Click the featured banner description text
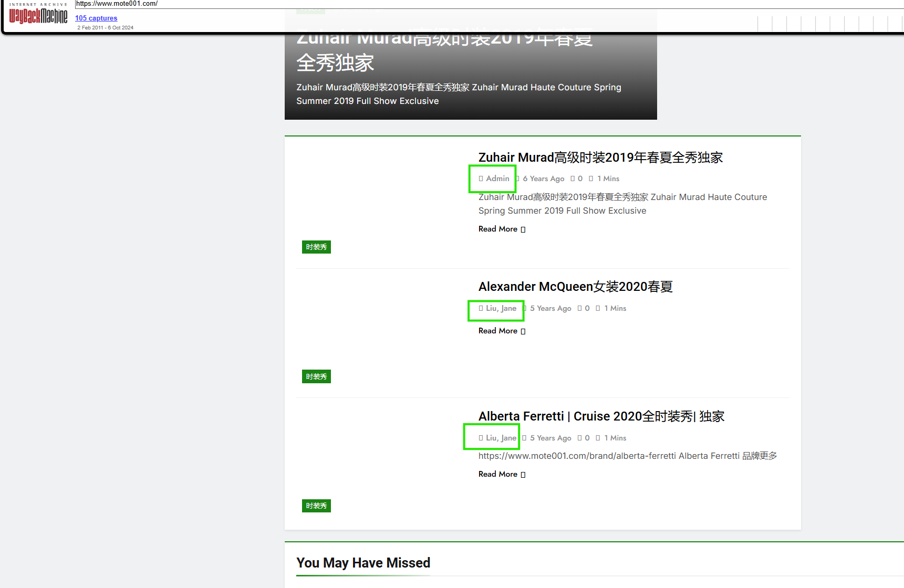Screen dimensions: 904x588 pos(459,94)
